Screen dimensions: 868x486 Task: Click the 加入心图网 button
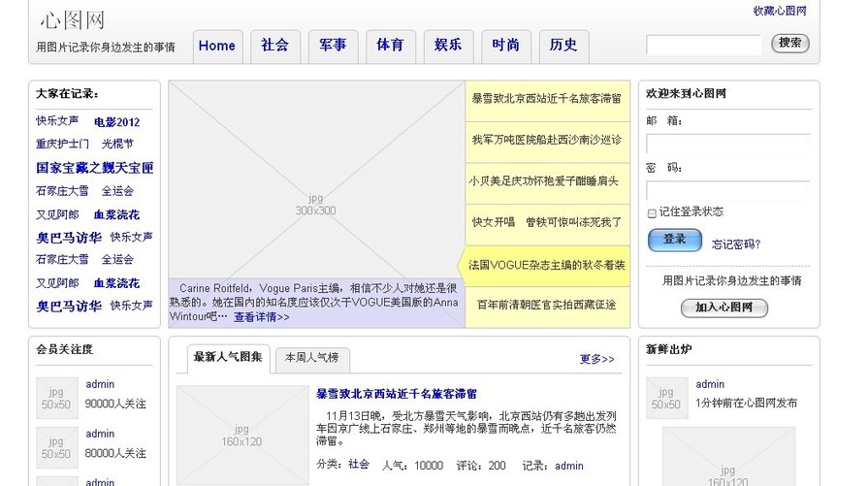click(x=723, y=308)
